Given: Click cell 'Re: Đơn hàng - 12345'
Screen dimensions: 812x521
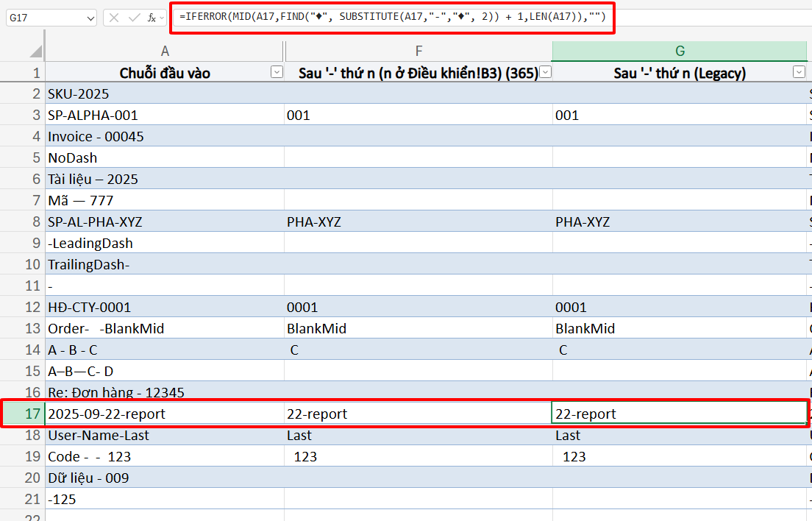Looking at the screenshot, I should (165, 392).
